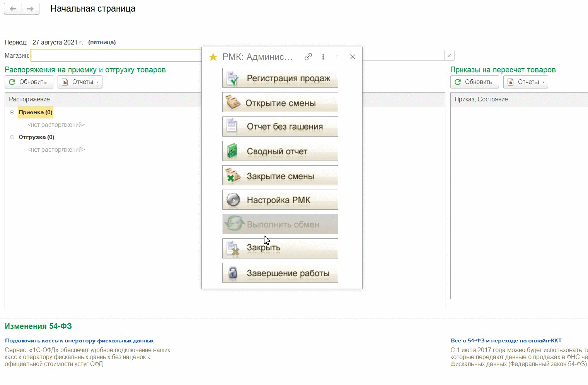Open Настройка РМК settings
Image resolution: width=588 pixels, height=385 pixels.
[x=280, y=200]
